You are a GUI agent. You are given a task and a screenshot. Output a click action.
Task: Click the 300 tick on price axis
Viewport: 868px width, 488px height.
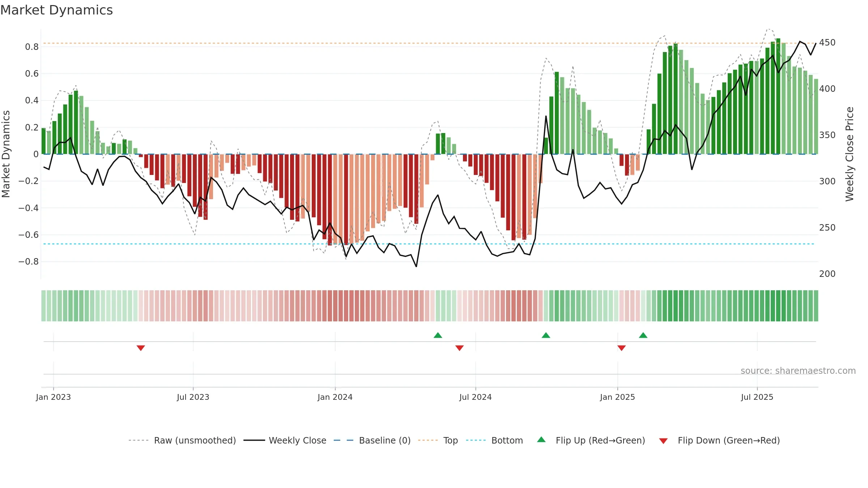[827, 181]
